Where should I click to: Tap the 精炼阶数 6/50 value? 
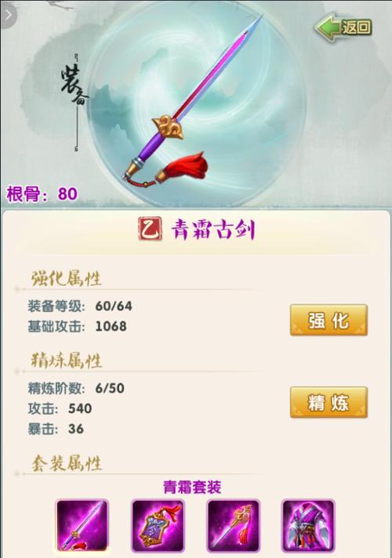110,388
